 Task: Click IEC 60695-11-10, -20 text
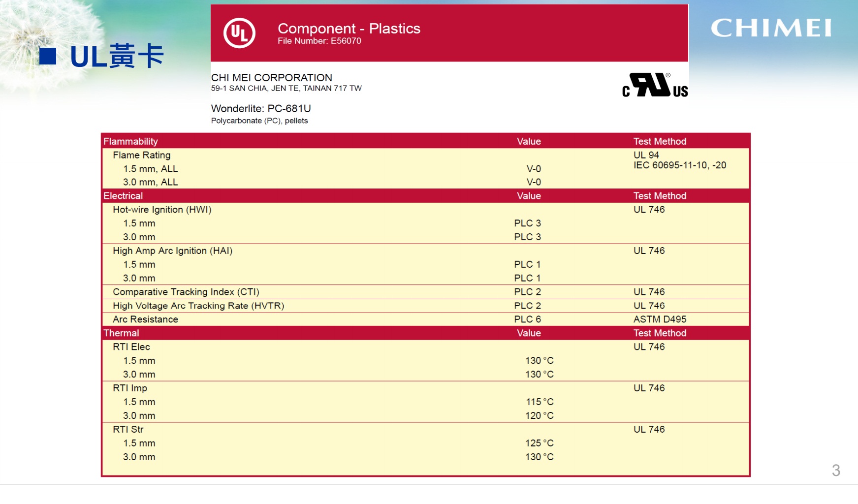(x=680, y=165)
